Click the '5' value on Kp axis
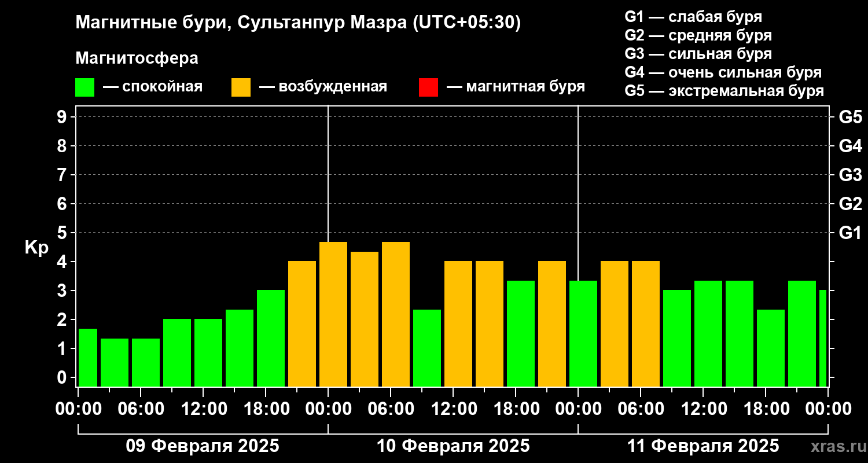This screenshot has height=463, width=868. (x=62, y=233)
